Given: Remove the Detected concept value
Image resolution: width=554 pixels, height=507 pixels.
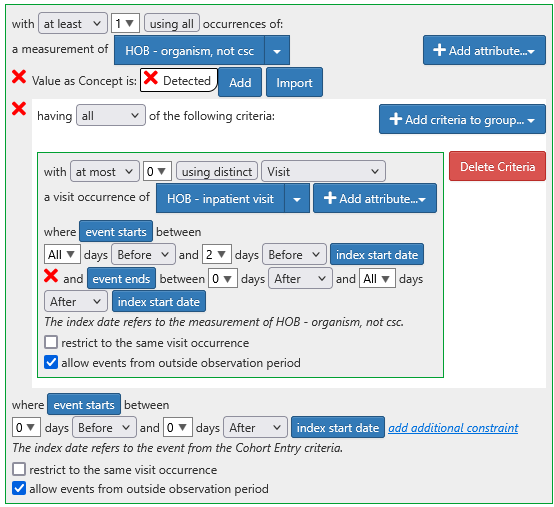Looking at the screenshot, I should coord(151,77).
